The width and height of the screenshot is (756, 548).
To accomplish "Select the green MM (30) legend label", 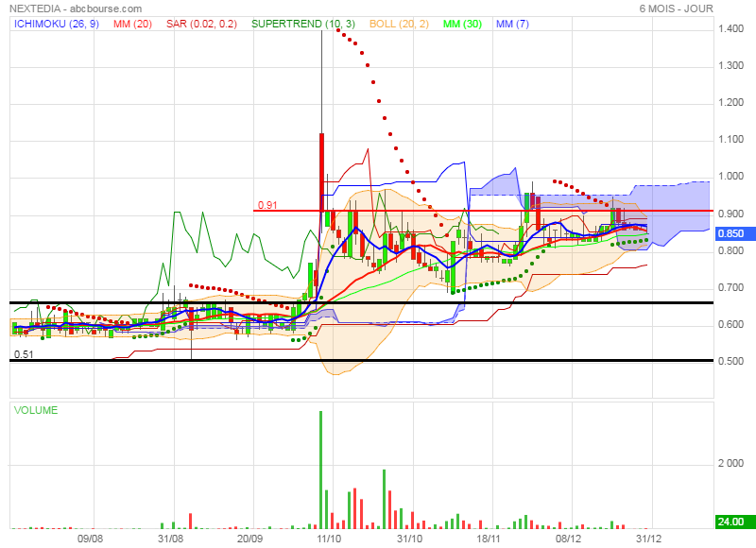I will [x=462, y=24].
